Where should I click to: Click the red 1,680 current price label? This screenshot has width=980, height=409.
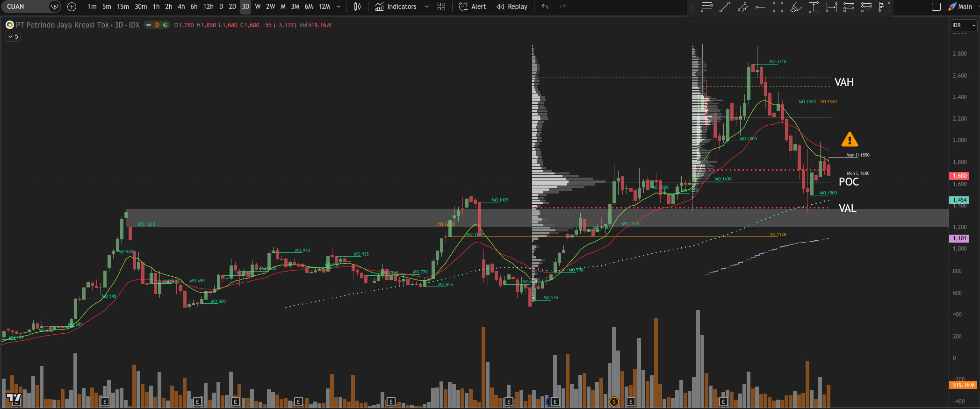click(x=959, y=176)
